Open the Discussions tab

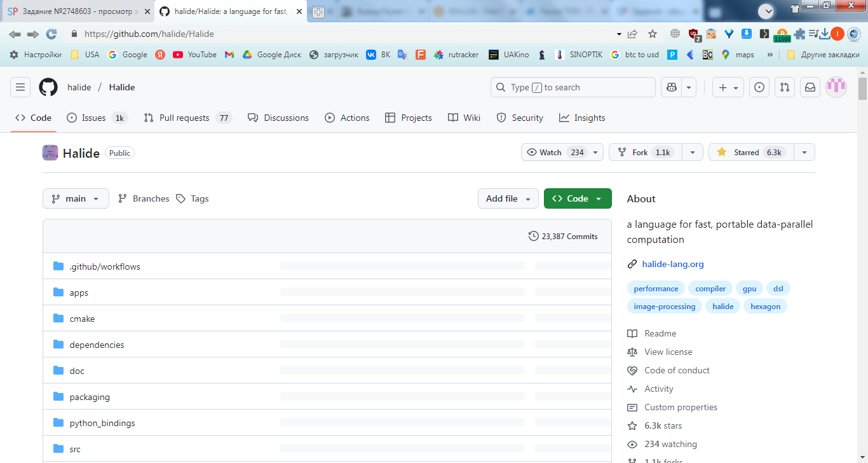(x=278, y=118)
